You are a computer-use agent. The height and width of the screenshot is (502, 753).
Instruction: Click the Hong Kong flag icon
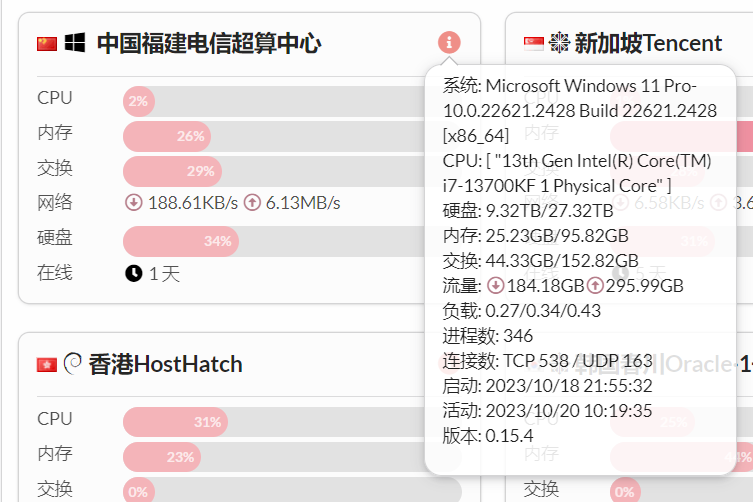tap(47, 364)
